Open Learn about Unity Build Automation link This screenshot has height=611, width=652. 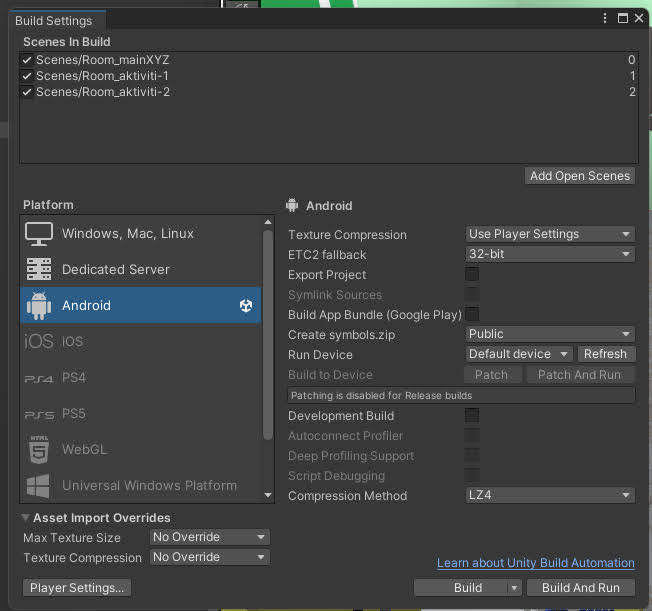(x=536, y=563)
